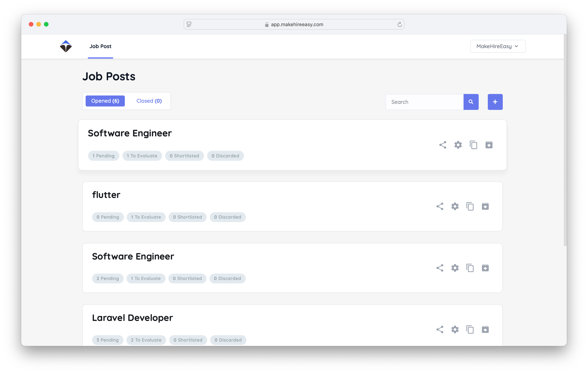Expand the MakeHireEasy account dropdown
This screenshot has height=374, width=588.
(x=498, y=46)
